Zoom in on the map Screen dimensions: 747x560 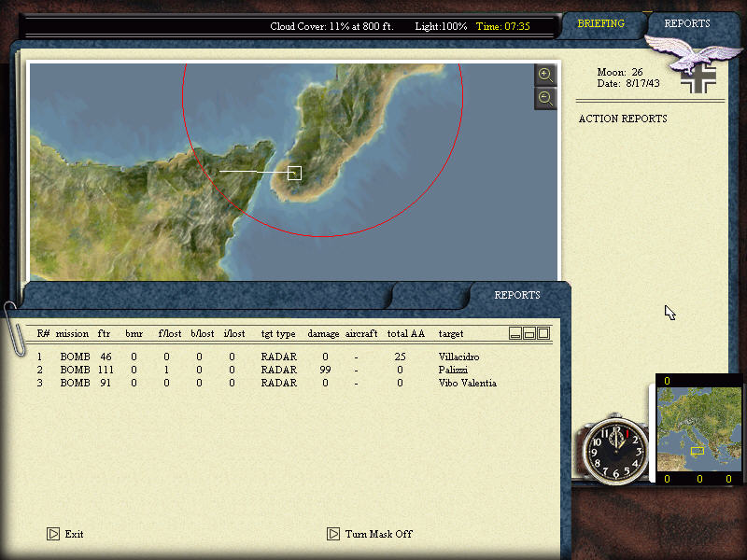point(545,75)
